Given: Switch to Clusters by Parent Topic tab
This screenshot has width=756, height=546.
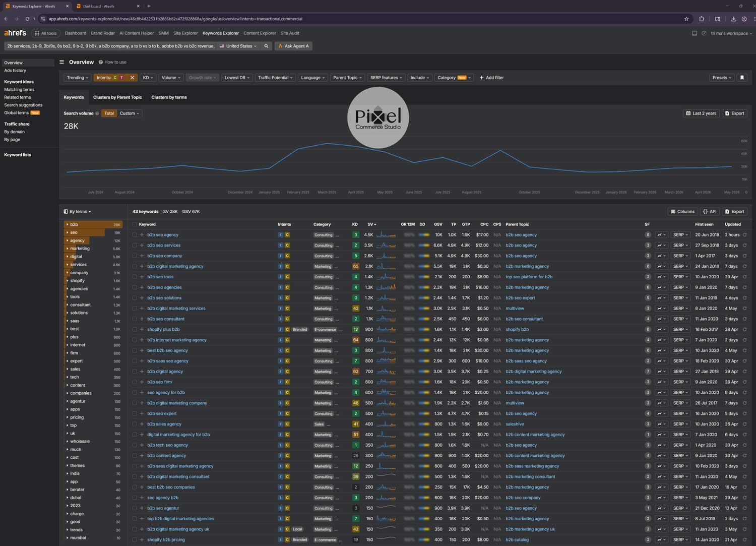Looking at the screenshot, I should point(117,97).
